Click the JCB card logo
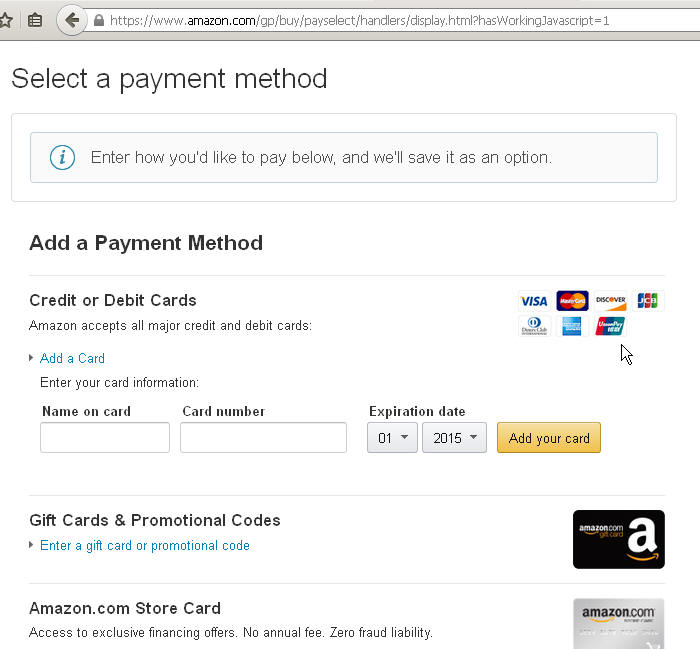 [x=648, y=301]
